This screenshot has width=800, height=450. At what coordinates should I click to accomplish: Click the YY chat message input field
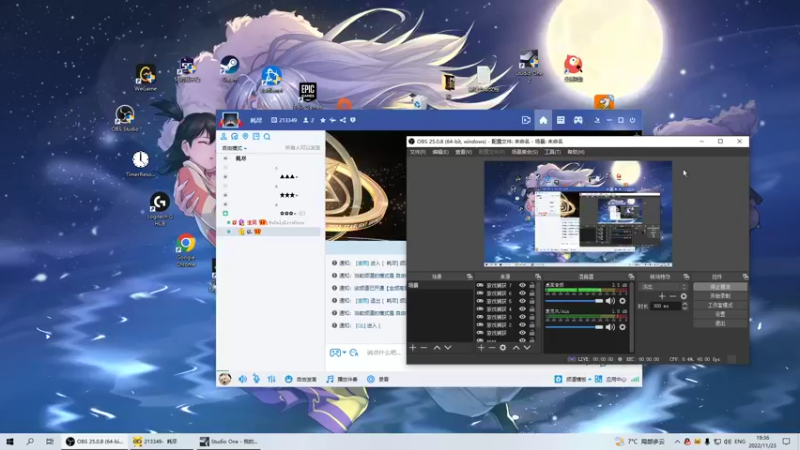point(384,353)
